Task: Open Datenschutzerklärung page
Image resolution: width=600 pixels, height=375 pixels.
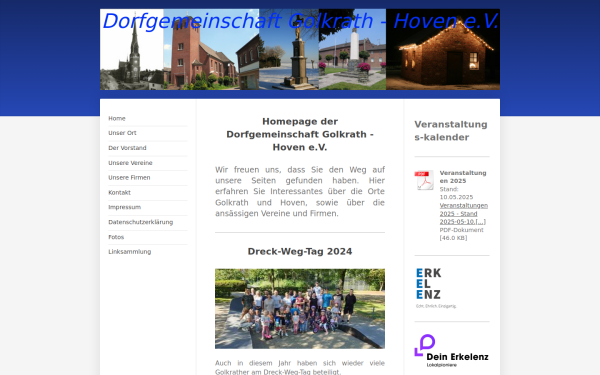Action: (140, 222)
